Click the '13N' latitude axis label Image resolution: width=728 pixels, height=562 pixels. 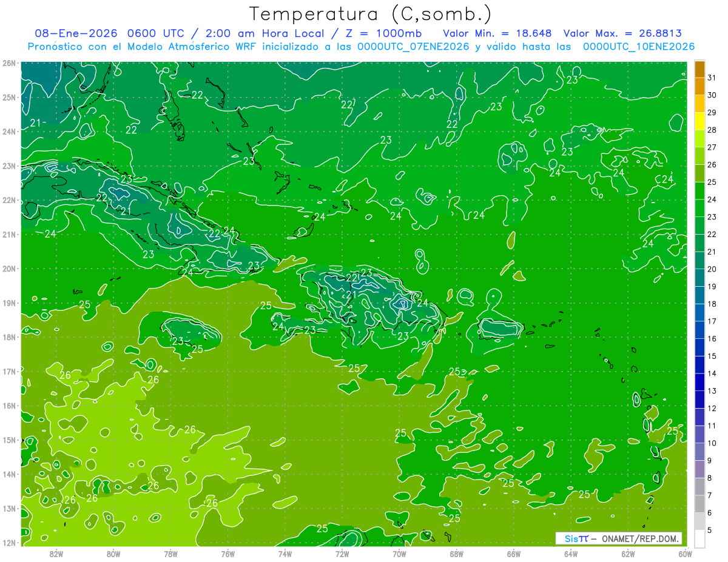point(8,509)
